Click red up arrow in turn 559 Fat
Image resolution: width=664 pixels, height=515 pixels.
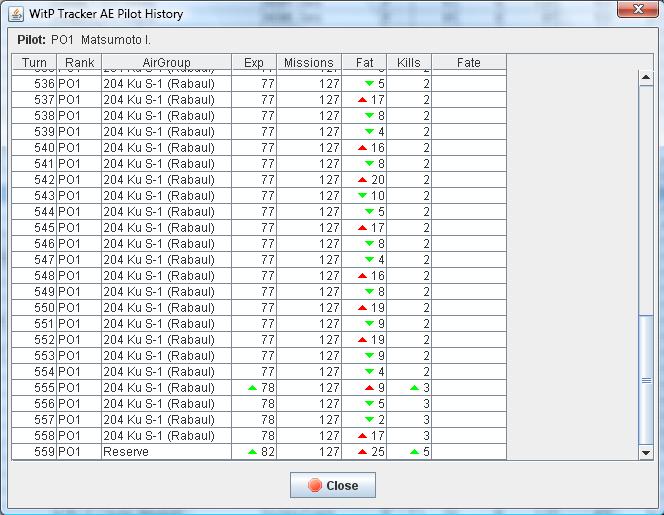(362, 451)
